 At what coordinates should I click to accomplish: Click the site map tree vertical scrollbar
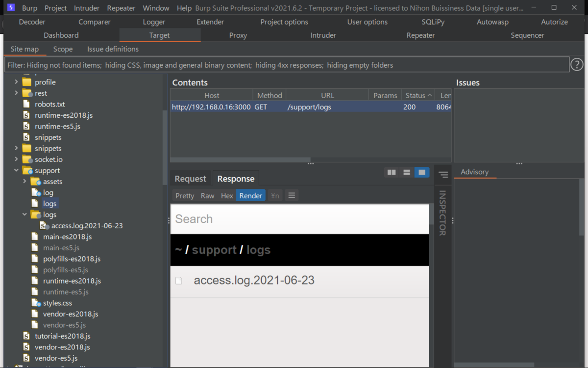[x=165, y=147]
